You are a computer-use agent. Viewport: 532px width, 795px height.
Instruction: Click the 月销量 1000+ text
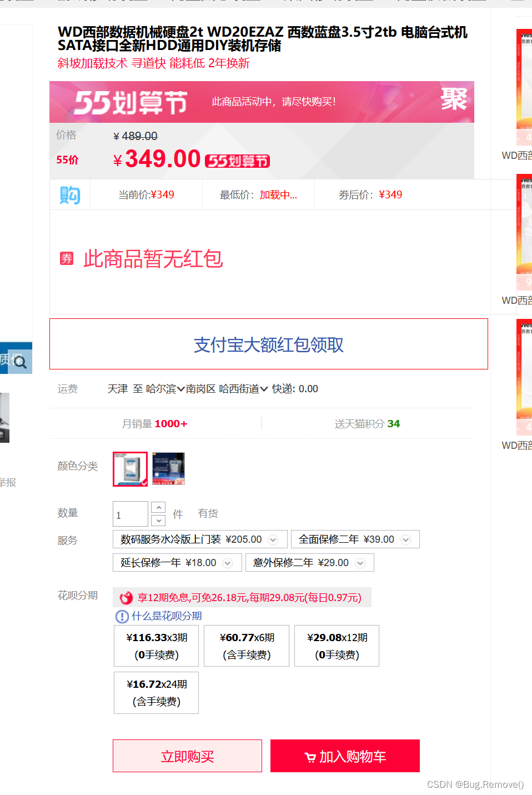click(155, 424)
